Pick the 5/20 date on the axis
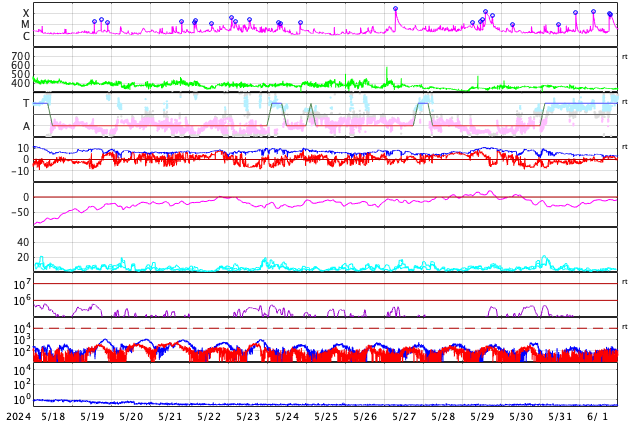The image size is (634, 424). click(131, 417)
